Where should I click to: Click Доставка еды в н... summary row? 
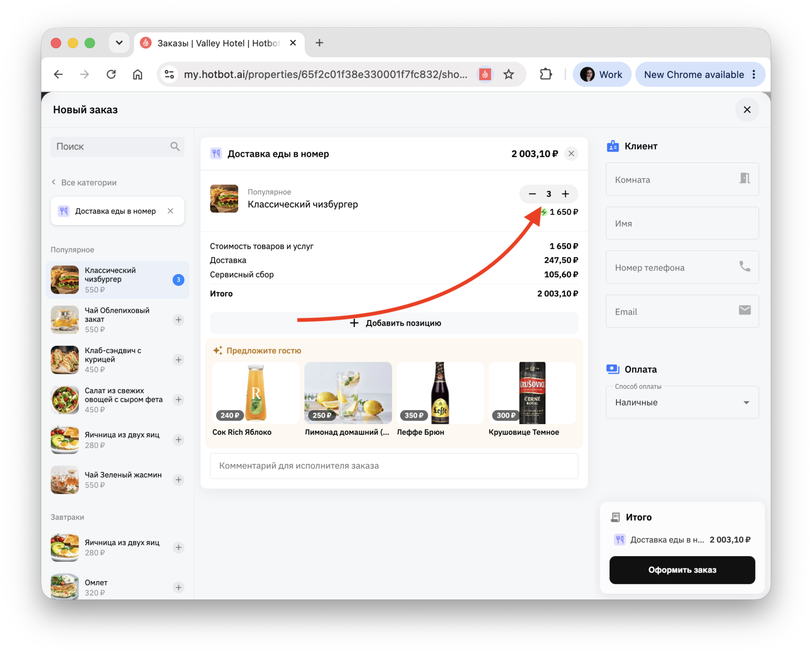682,540
